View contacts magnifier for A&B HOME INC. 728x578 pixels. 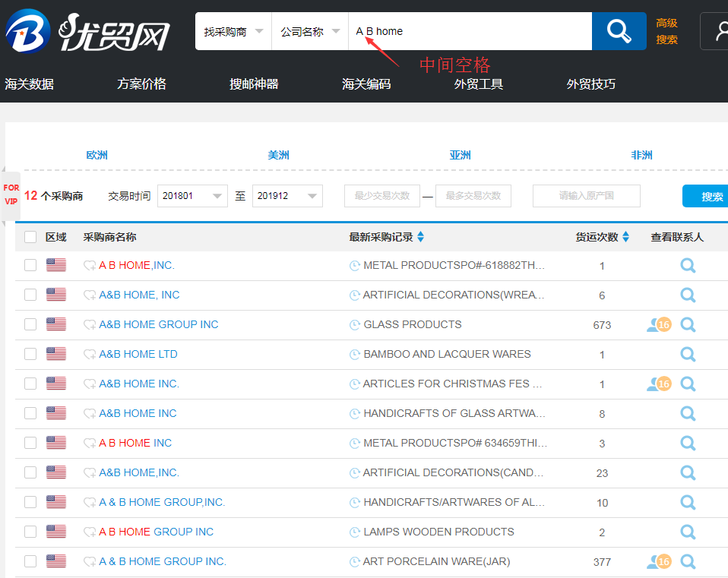click(x=688, y=413)
